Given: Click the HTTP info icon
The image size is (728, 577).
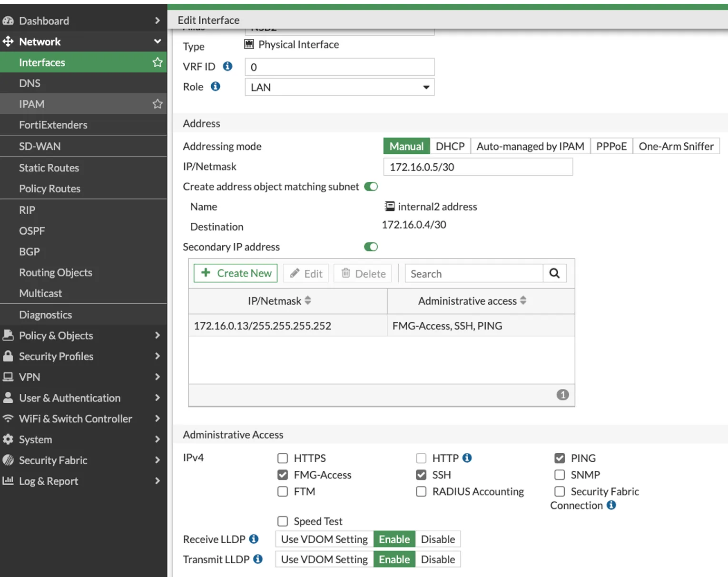Looking at the screenshot, I should pyautogui.click(x=467, y=458).
